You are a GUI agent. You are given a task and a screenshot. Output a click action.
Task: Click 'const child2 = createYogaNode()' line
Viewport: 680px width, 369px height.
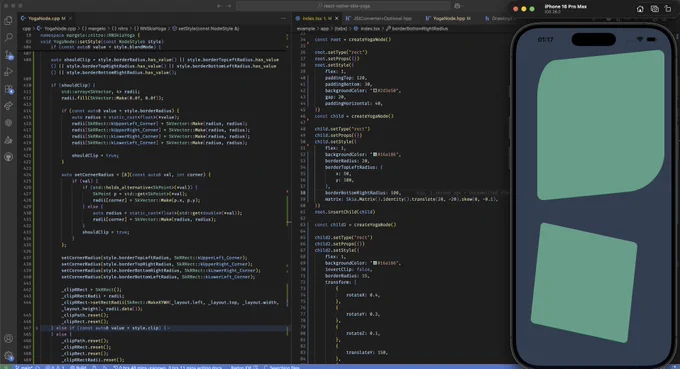click(x=355, y=225)
